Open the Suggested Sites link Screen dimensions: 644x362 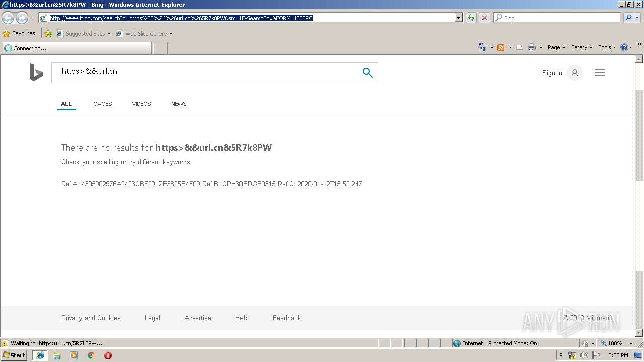[x=83, y=34]
